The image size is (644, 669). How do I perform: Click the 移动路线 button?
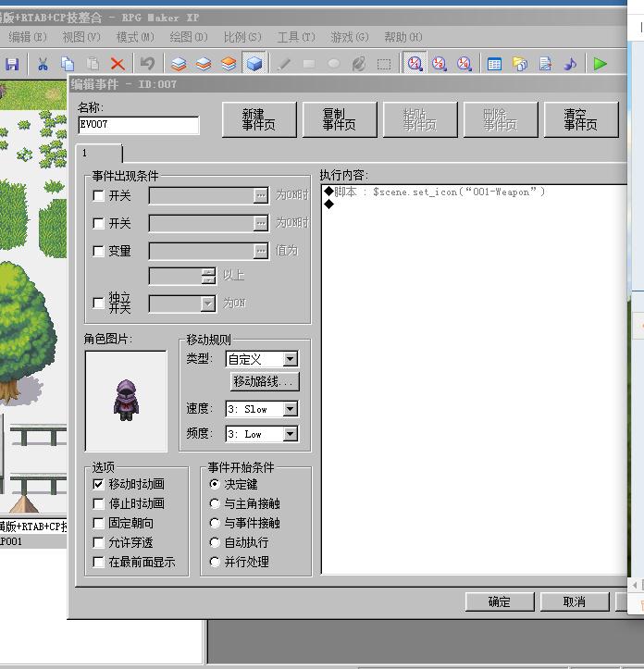coord(265,381)
